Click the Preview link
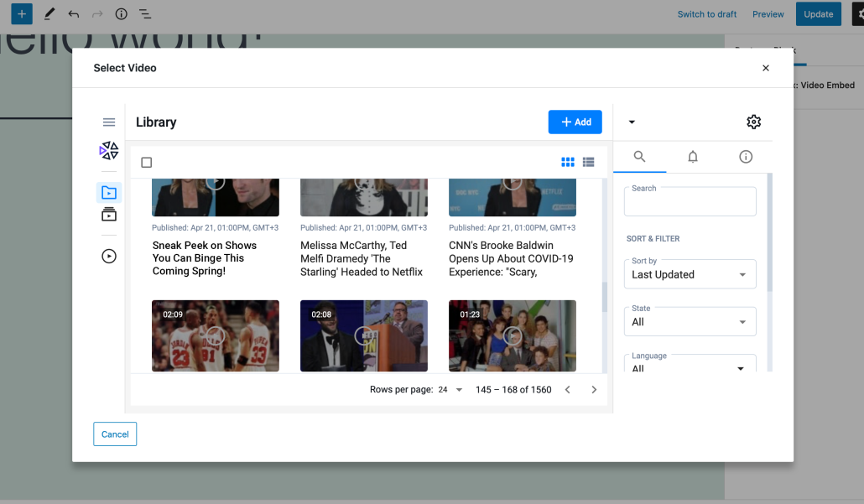 (768, 14)
